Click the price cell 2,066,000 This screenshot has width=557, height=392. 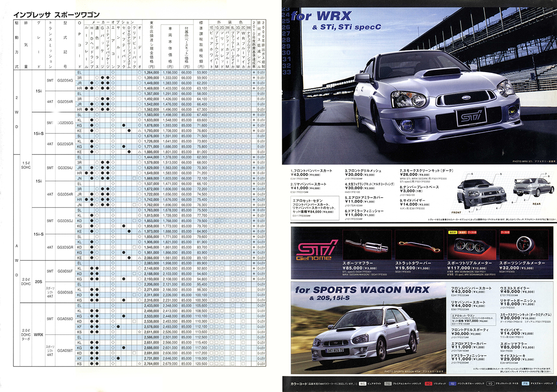pos(152,258)
